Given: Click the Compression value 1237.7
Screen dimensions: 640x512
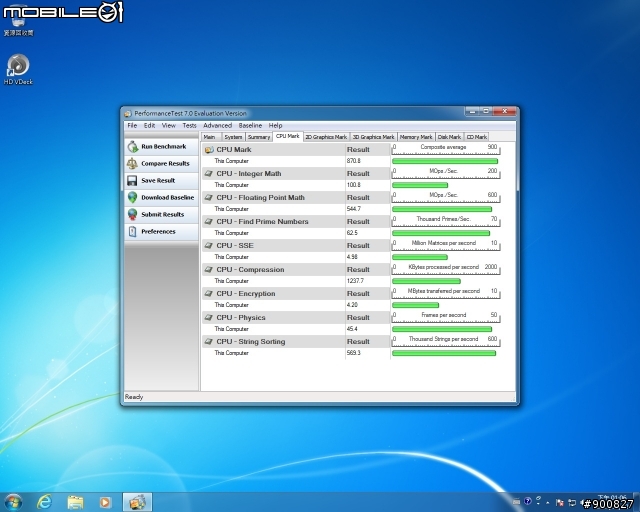Looking at the screenshot, I should point(355,281).
